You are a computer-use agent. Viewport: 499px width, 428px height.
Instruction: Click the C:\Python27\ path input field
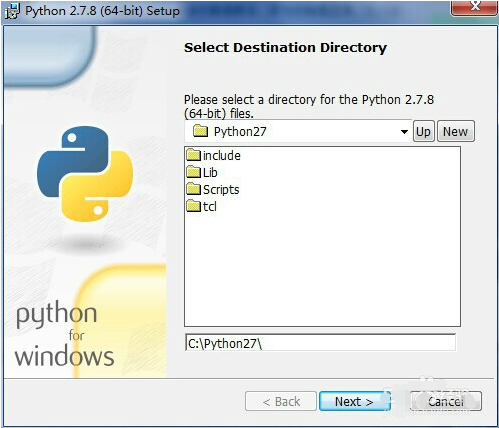[320, 343]
